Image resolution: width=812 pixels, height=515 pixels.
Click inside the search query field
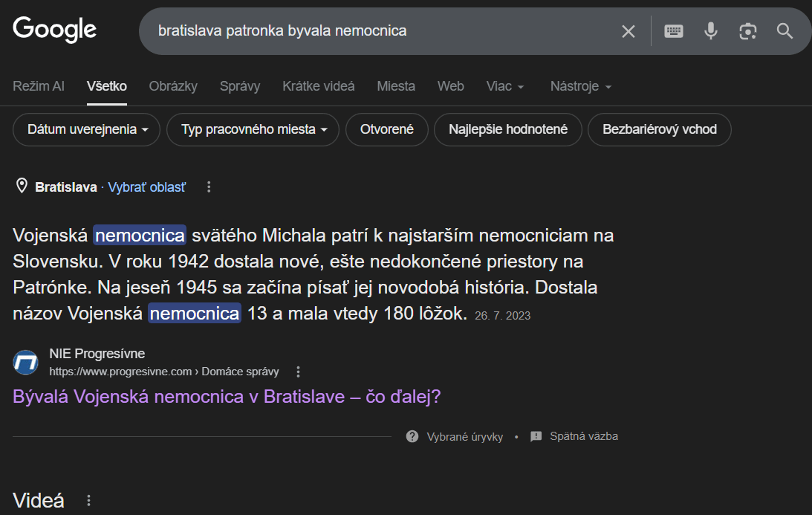click(x=371, y=31)
